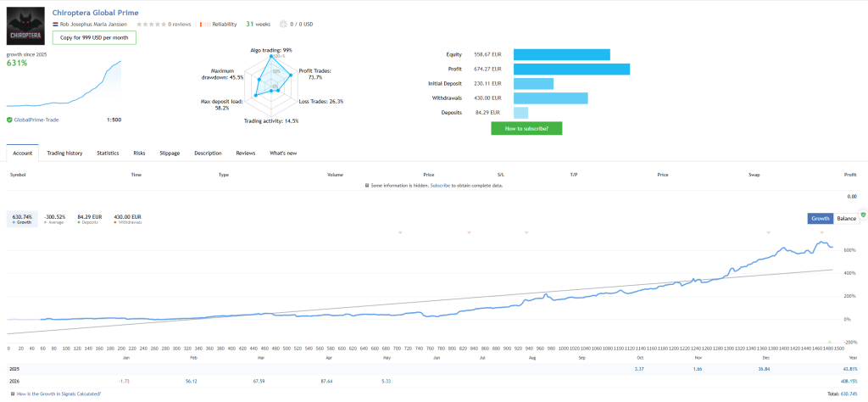Screen dimensions: 868x402
Task: Switch to the Risks tab
Action: (140, 154)
